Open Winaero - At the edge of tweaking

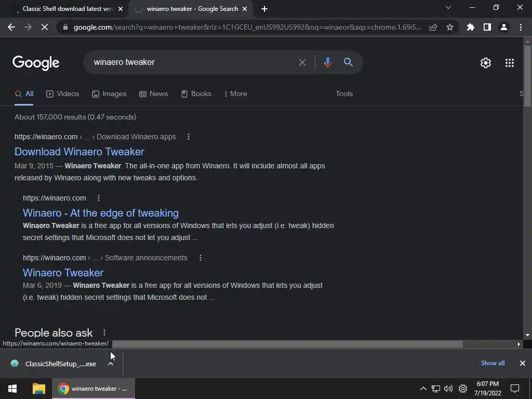click(101, 212)
